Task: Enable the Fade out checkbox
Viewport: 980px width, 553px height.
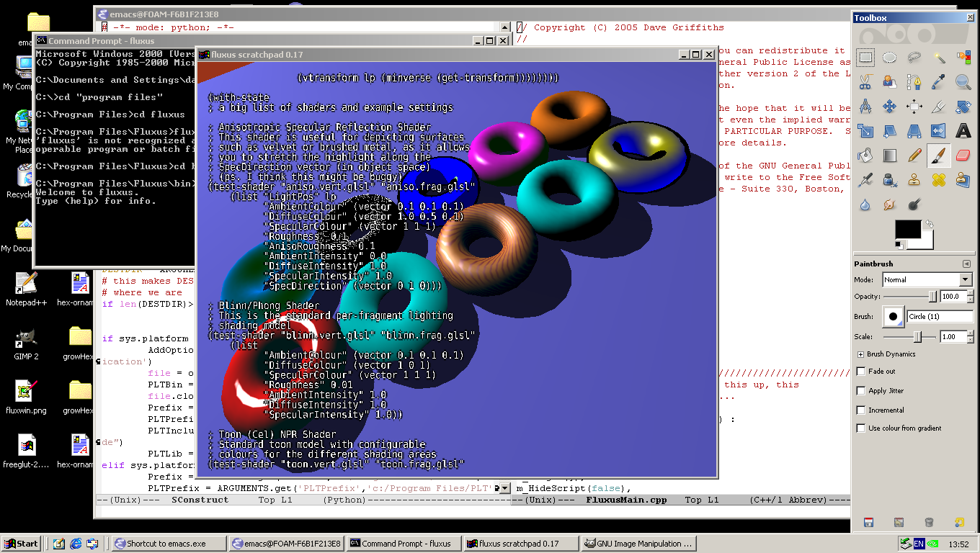Action: click(x=861, y=372)
